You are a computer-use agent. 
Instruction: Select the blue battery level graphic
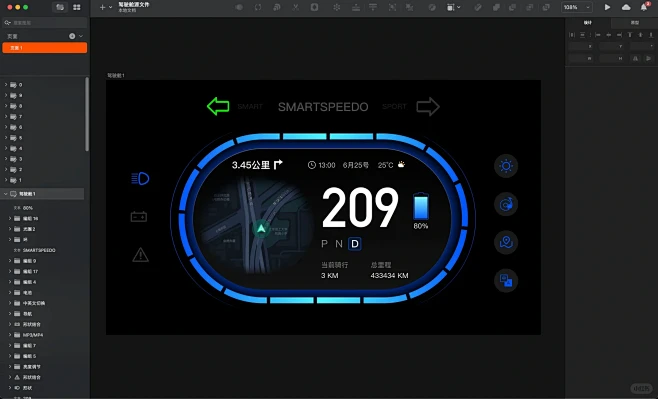(x=421, y=206)
